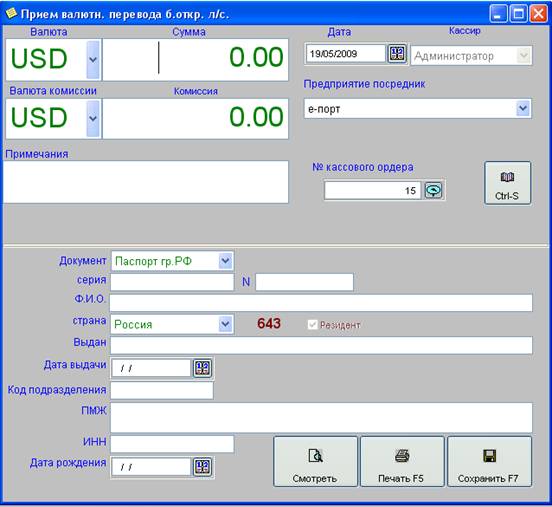The width and height of the screenshot is (552, 507).
Task: Open calendar picker next to Дата field
Action: (x=397, y=54)
